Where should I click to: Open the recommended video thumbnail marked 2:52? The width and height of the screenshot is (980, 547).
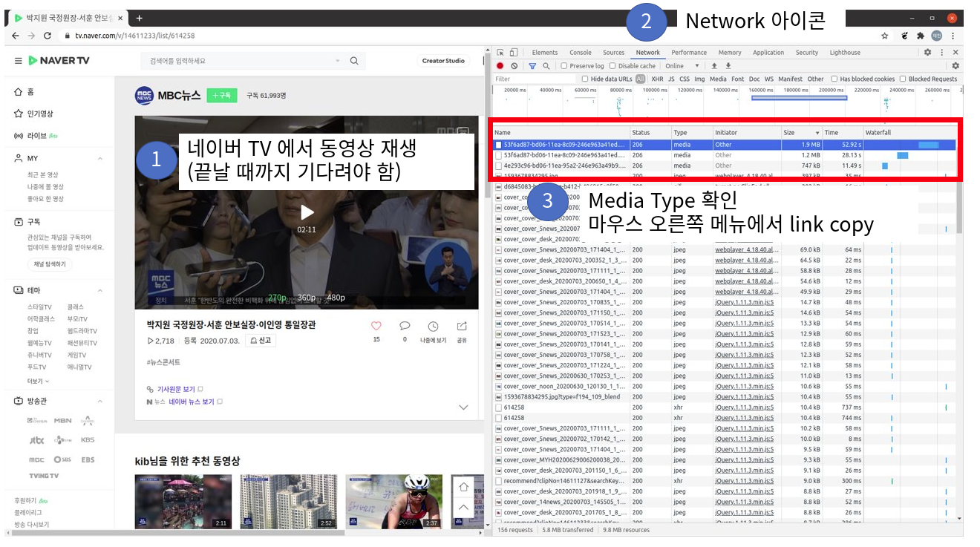click(288, 502)
